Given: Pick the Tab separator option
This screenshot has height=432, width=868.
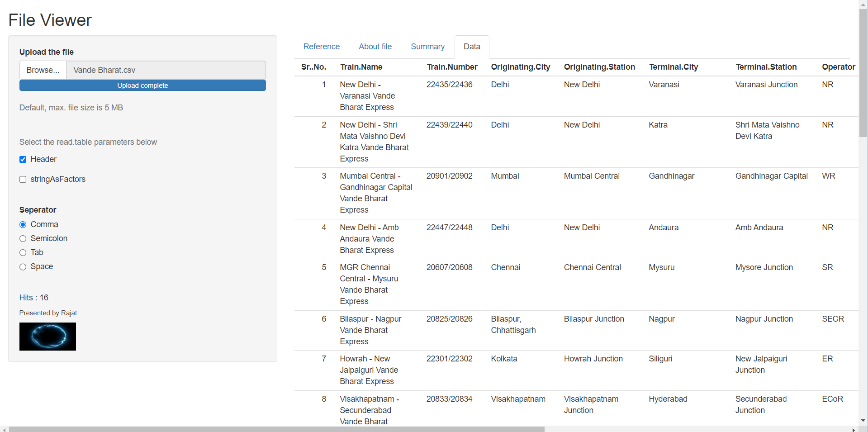Looking at the screenshot, I should pos(23,252).
